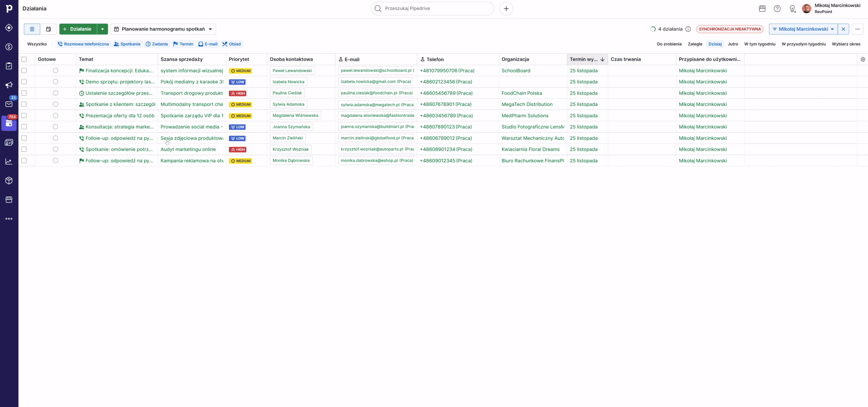
Task: Open Insights chart icon in sidebar
Action: click(x=9, y=162)
